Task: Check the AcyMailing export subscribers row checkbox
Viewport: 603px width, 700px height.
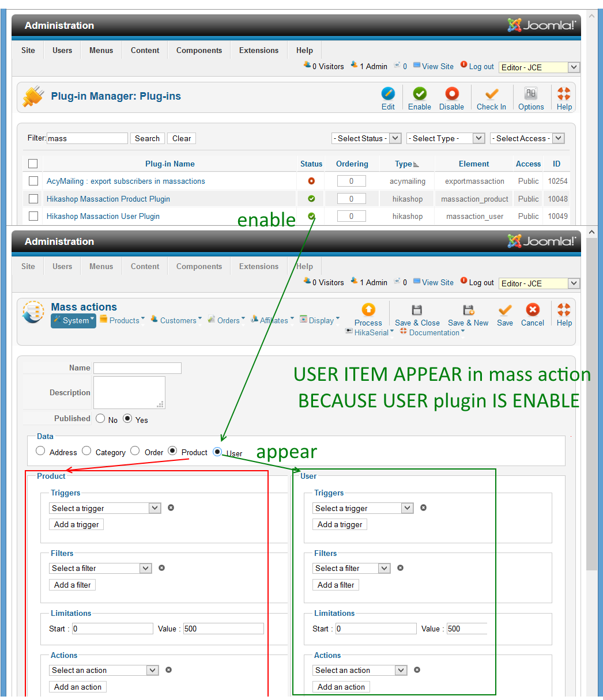Action: pyautogui.click(x=33, y=181)
